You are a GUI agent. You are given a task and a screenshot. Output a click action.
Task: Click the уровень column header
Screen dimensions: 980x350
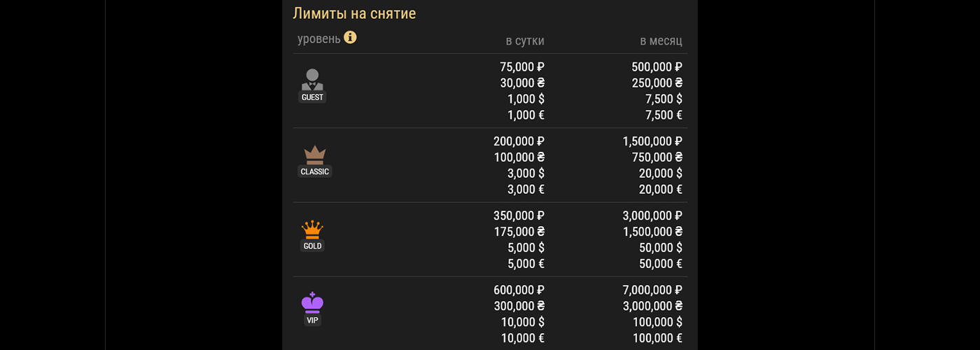pyautogui.click(x=318, y=39)
